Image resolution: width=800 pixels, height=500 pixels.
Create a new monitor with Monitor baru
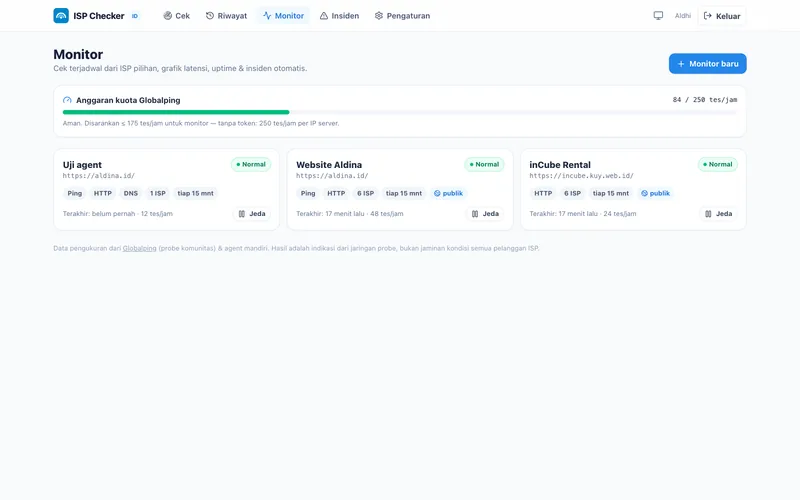click(708, 64)
